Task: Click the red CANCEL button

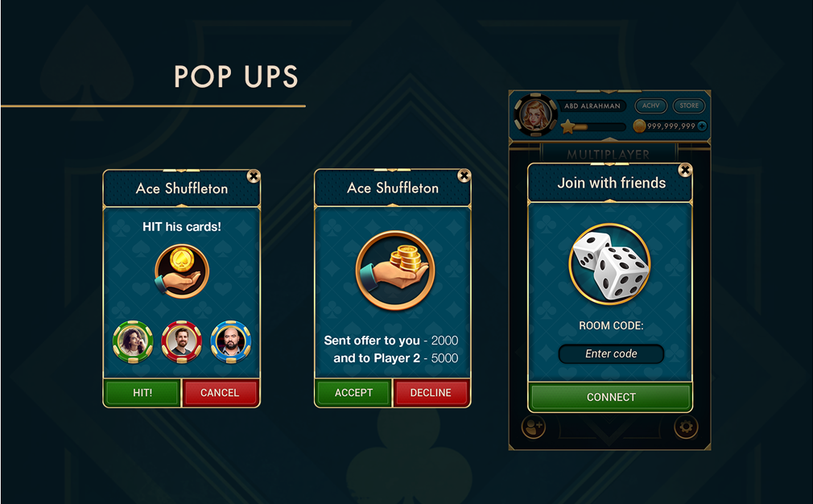Action: click(220, 393)
